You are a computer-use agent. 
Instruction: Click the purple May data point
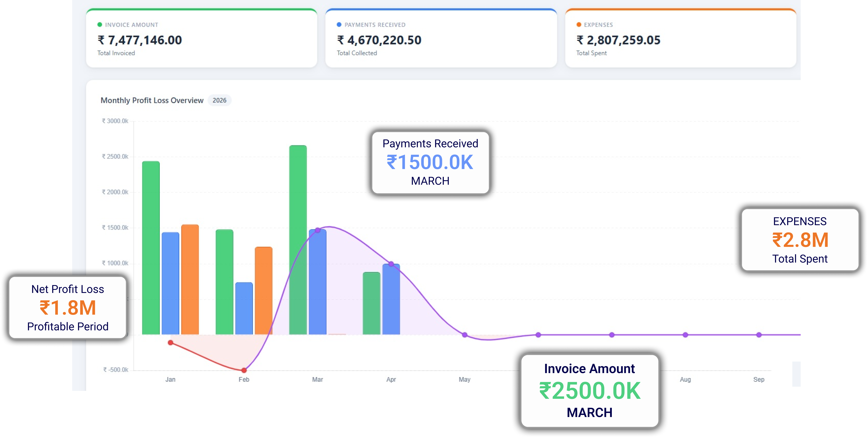tap(465, 335)
